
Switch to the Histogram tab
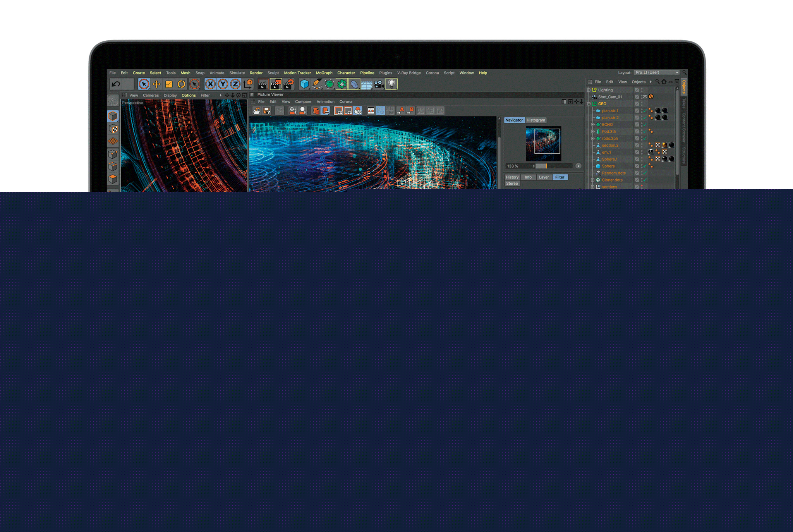coord(536,120)
